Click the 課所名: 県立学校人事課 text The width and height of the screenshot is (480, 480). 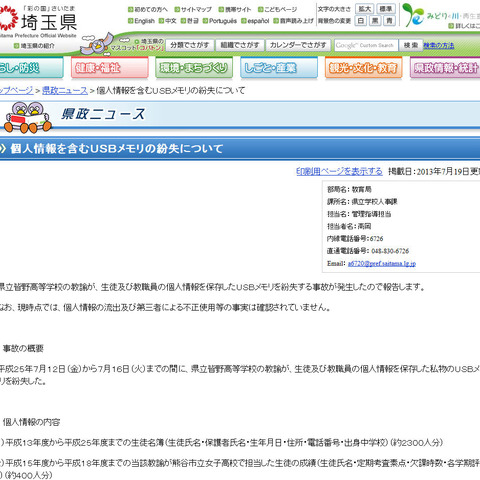362,202
